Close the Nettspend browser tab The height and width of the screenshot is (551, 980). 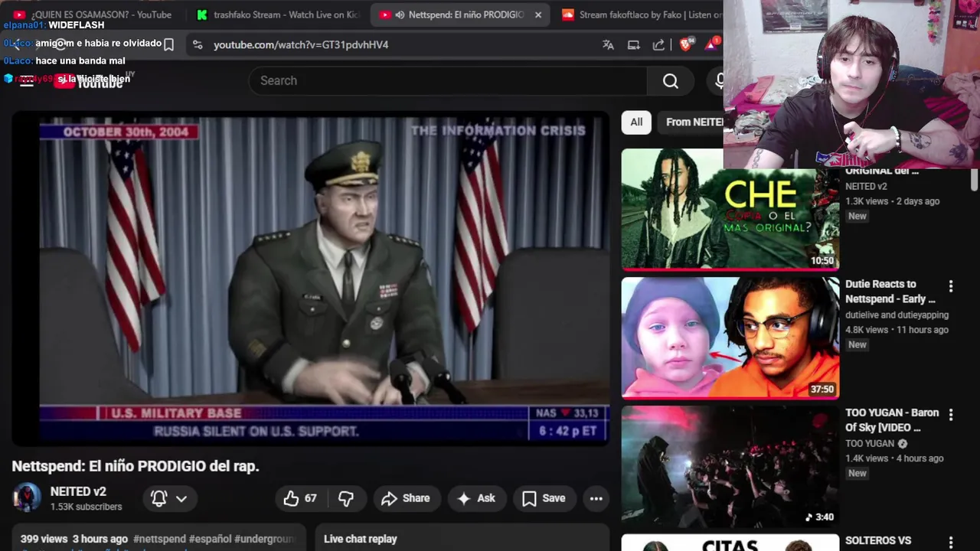538,15
